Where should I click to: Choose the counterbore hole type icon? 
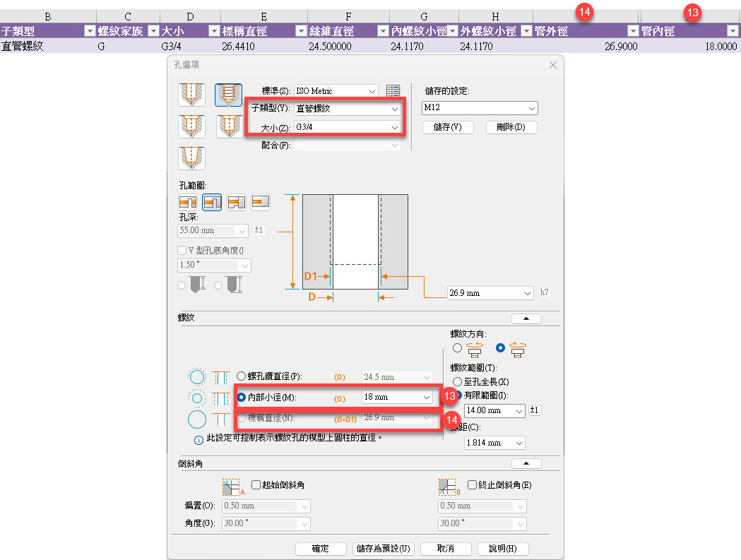click(192, 126)
